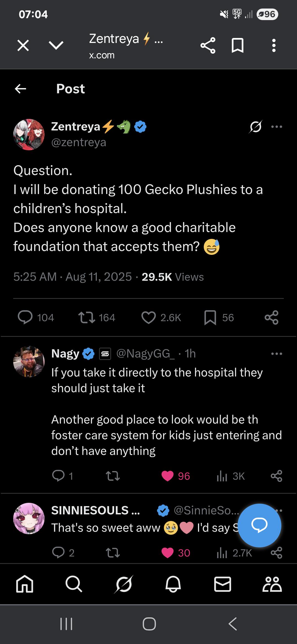The height and width of the screenshot is (644, 297).
Task: Go back using the Post arrow
Action: 21,89
